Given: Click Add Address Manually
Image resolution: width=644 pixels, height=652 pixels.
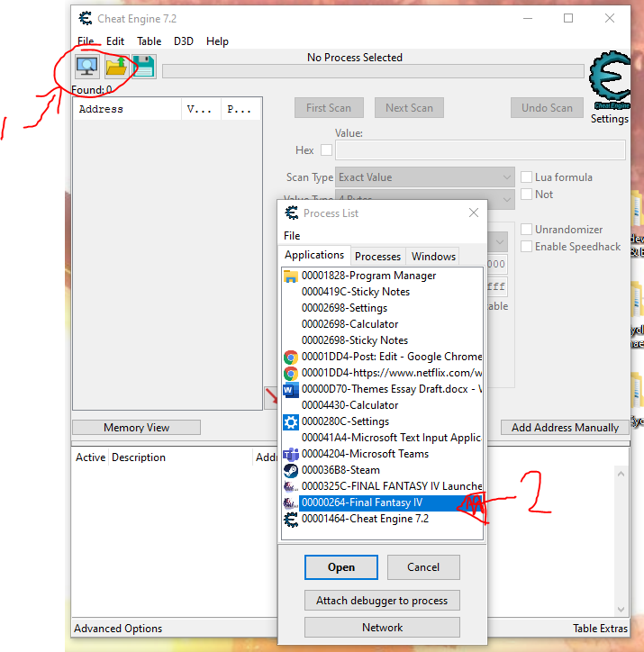Looking at the screenshot, I should tap(565, 428).
